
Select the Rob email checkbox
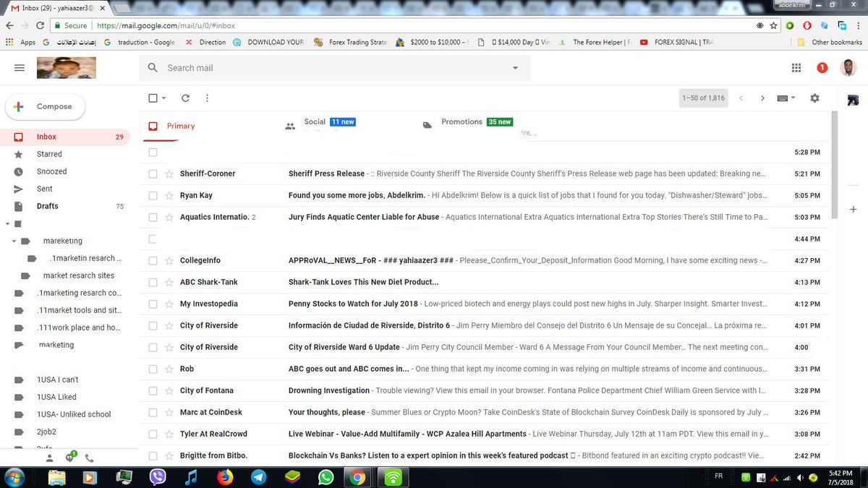153,369
